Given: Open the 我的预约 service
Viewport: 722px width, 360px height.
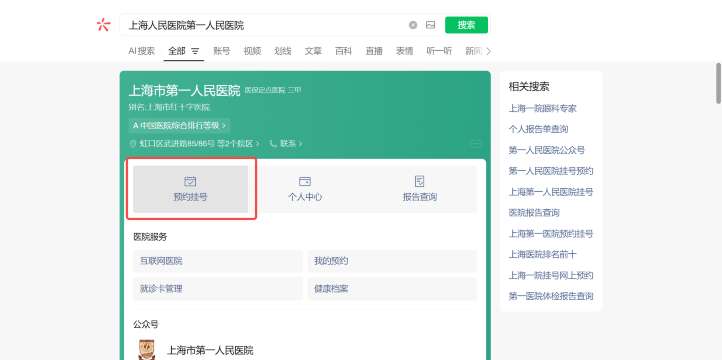Looking at the screenshot, I should click(x=392, y=261).
